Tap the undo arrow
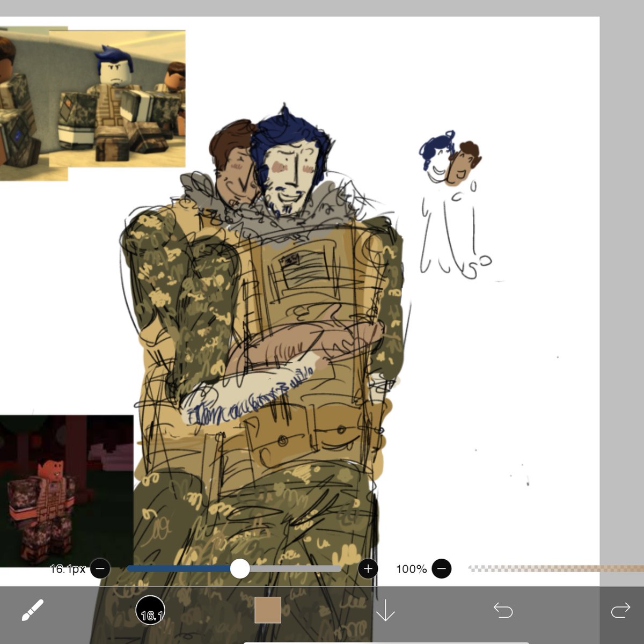644x644 pixels. (x=503, y=609)
